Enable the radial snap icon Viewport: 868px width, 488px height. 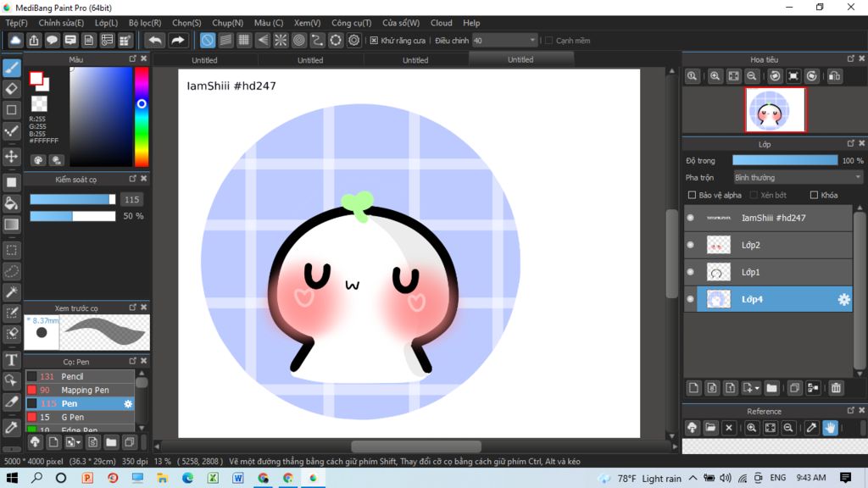pyautogui.click(x=281, y=41)
